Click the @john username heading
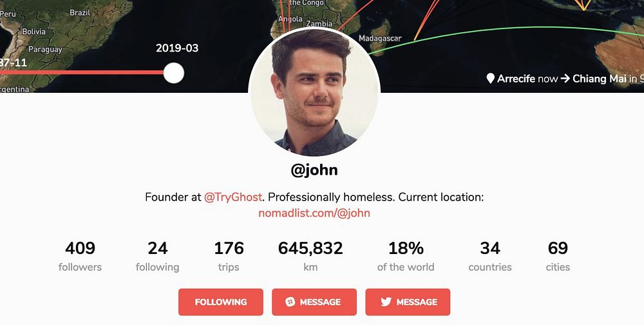Screen dimensions: 644x325 314,170
